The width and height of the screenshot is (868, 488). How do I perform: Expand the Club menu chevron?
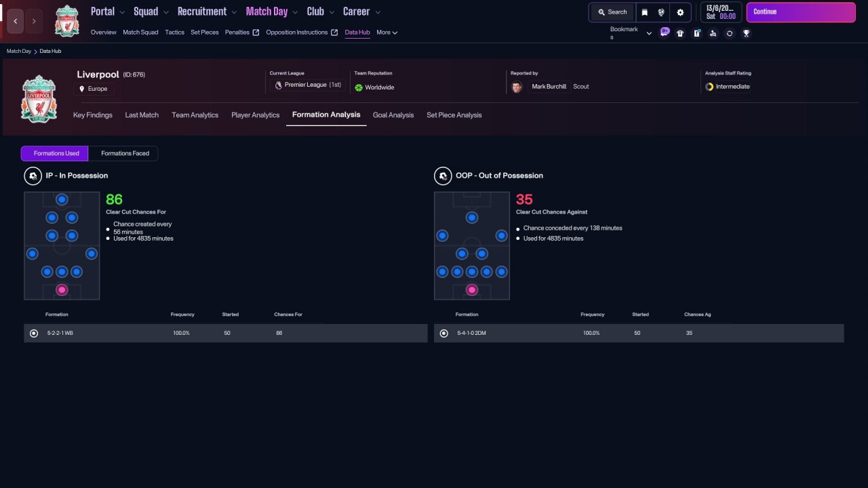click(331, 12)
